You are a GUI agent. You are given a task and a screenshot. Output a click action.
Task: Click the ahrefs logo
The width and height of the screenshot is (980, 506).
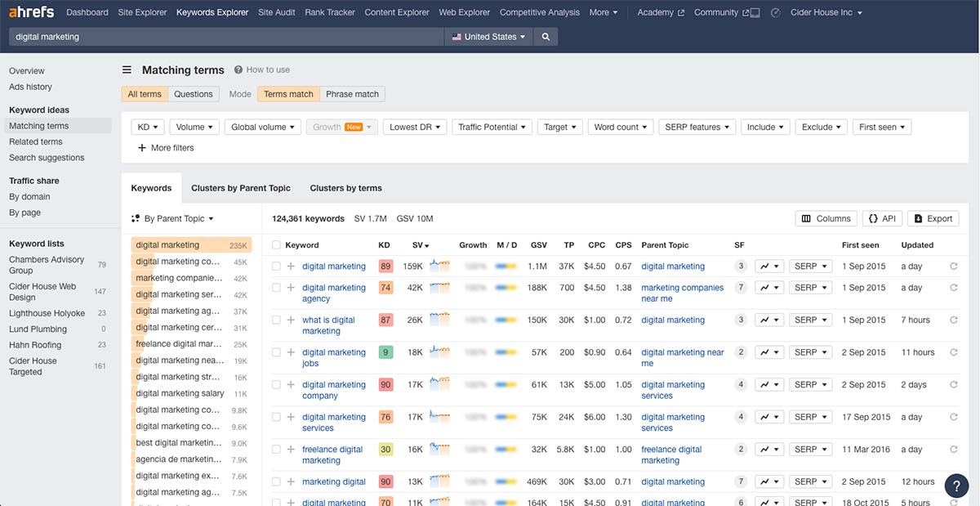(x=31, y=11)
